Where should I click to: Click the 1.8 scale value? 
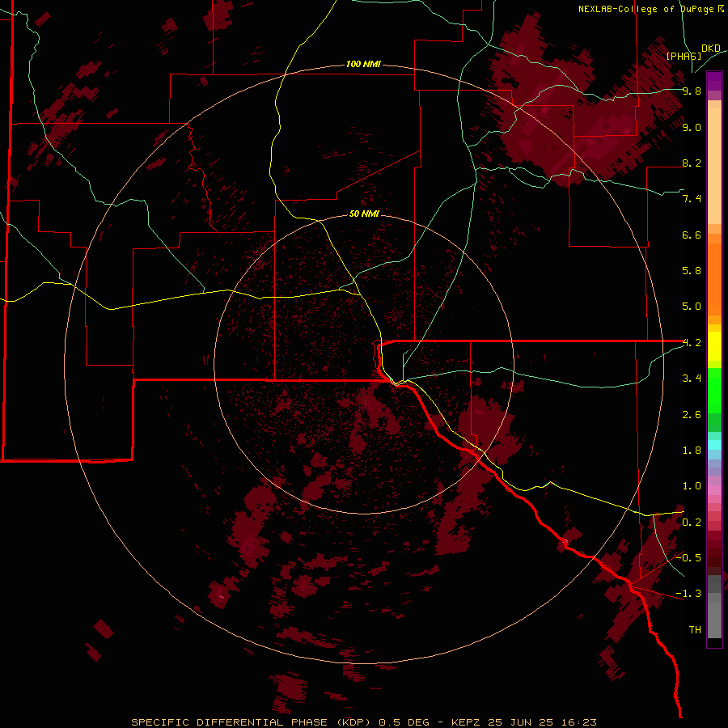click(x=692, y=451)
